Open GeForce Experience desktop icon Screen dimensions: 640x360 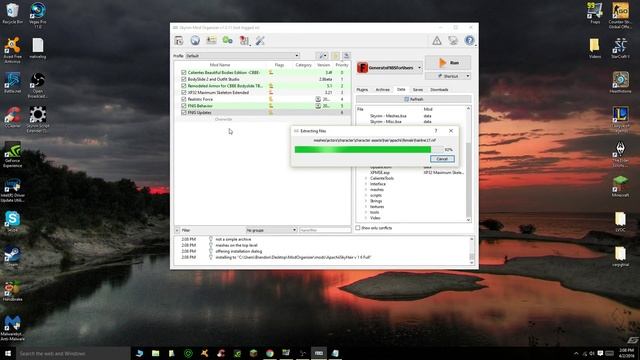pos(12,154)
